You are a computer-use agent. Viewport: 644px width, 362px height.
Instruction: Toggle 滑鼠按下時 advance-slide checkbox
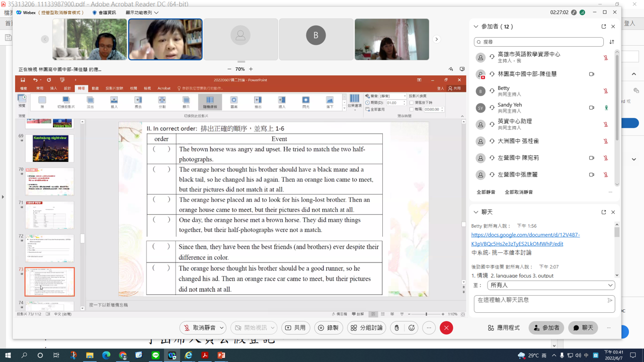(412, 103)
